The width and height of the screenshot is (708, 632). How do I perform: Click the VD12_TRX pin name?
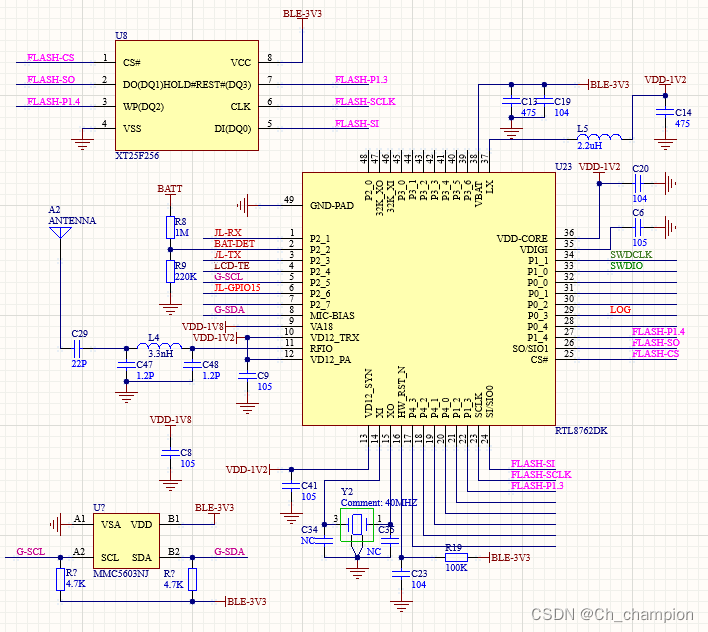point(335,338)
